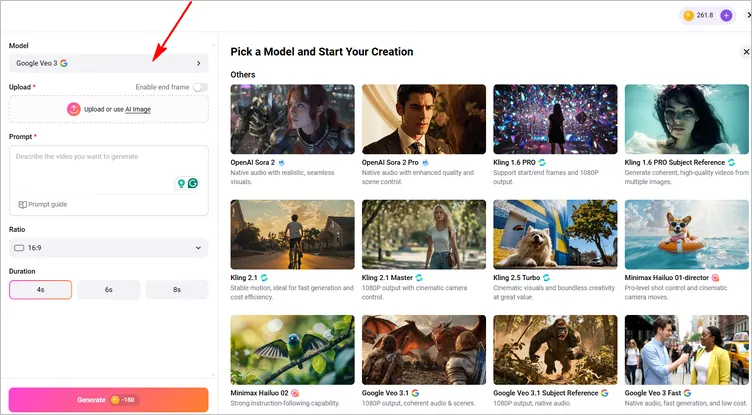The height and width of the screenshot is (415, 752).
Task: Click the Kling 2.1 Master logo icon
Action: coord(419,278)
